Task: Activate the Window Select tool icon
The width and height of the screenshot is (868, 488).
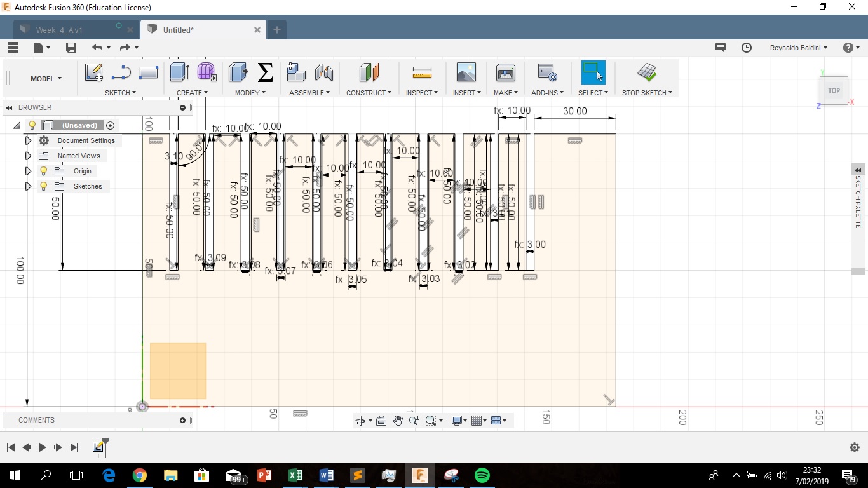Action: tap(593, 72)
